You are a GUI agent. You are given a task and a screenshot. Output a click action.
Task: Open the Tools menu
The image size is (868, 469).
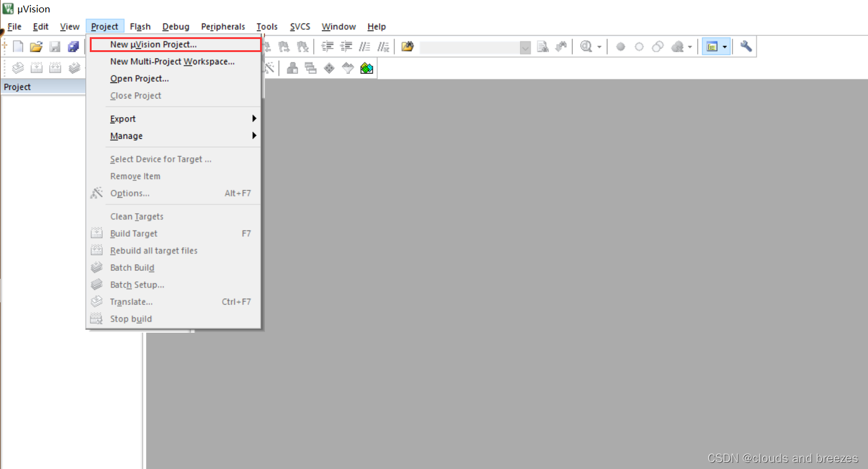(x=267, y=27)
